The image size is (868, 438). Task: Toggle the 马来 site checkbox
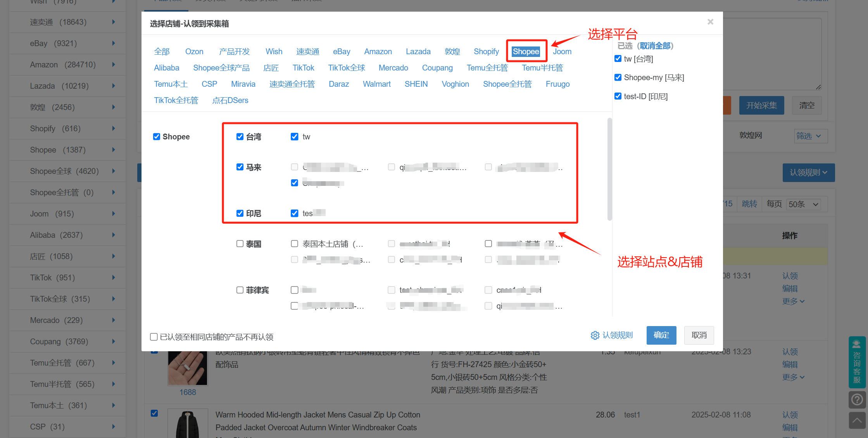pyautogui.click(x=240, y=167)
